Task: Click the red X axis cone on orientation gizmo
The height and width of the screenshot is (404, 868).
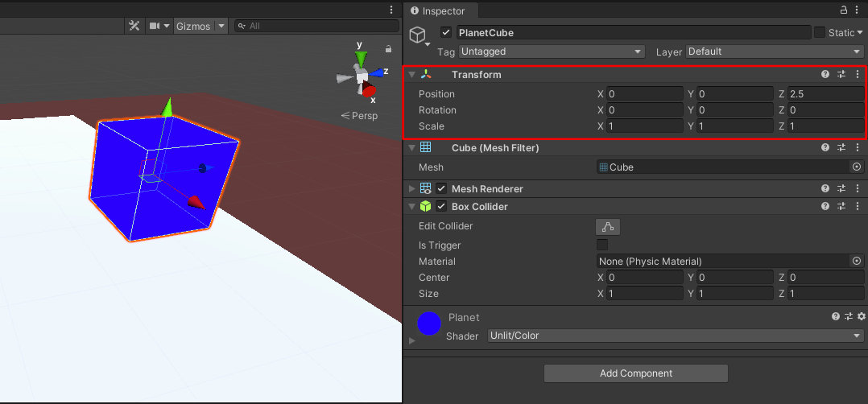Action: pyautogui.click(x=369, y=89)
